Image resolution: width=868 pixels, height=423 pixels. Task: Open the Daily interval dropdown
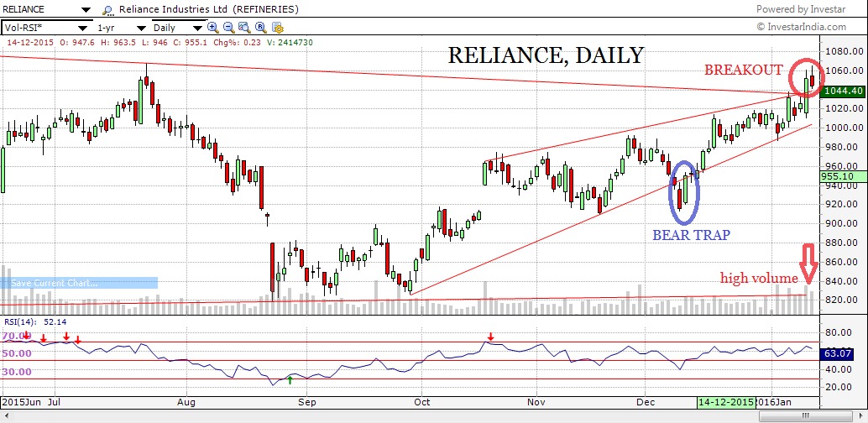pyautogui.click(x=198, y=28)
